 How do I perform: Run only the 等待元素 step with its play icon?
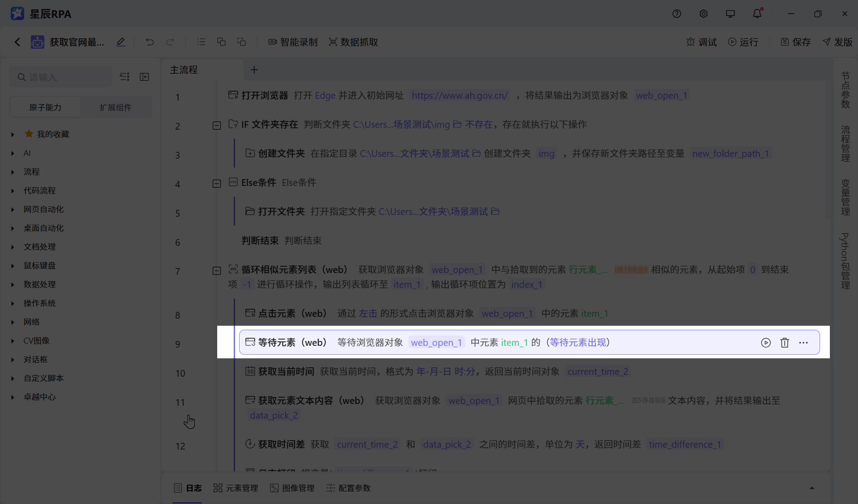coord(765,342)
